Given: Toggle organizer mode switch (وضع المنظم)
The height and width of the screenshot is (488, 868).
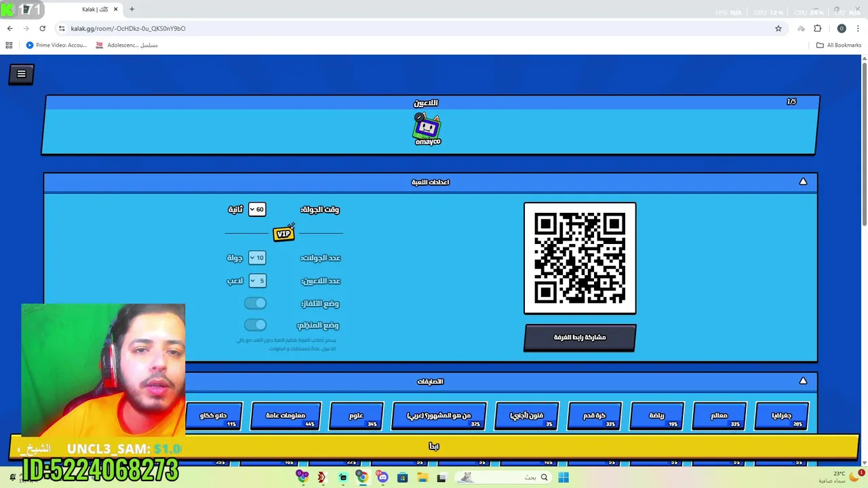Looking at the screenshot, I should tap(256, 325).
